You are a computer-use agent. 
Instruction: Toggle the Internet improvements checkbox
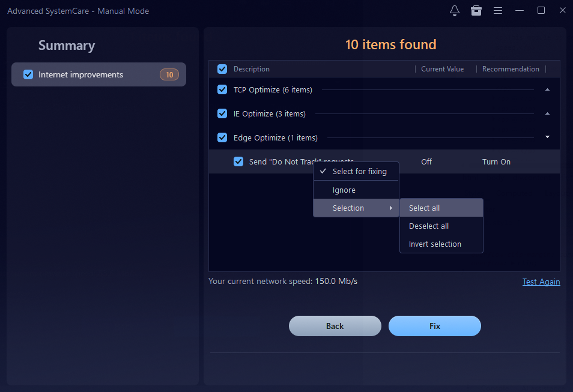28,74
